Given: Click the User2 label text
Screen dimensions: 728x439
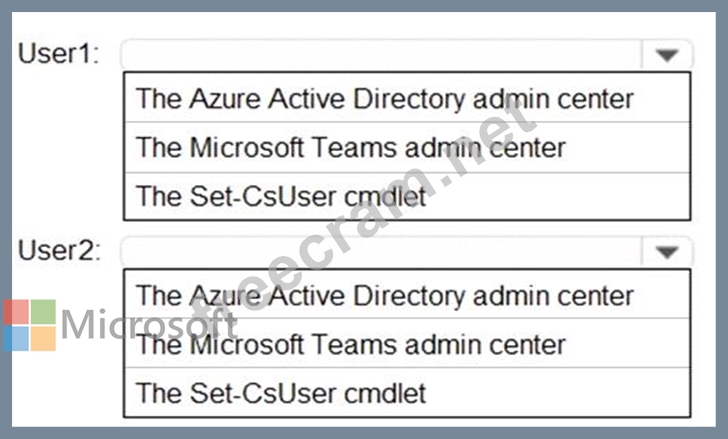Looking at the screenshot, I should tap(59, 252).
